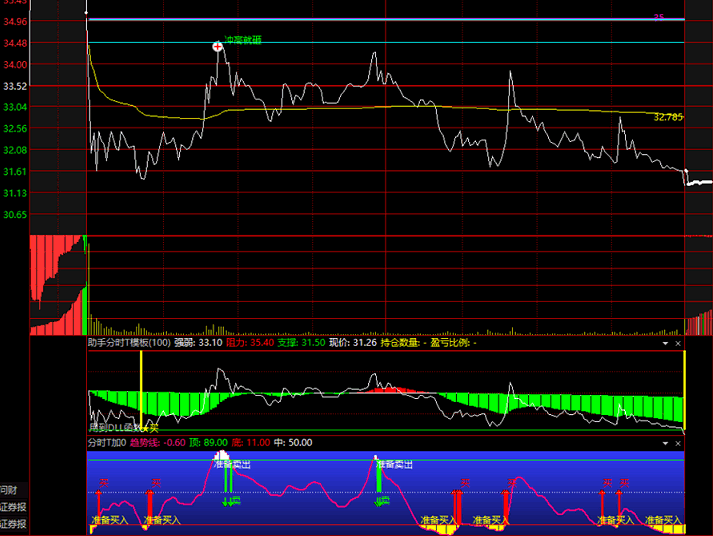Click the 31.61 price axis label

click(15, 171)
